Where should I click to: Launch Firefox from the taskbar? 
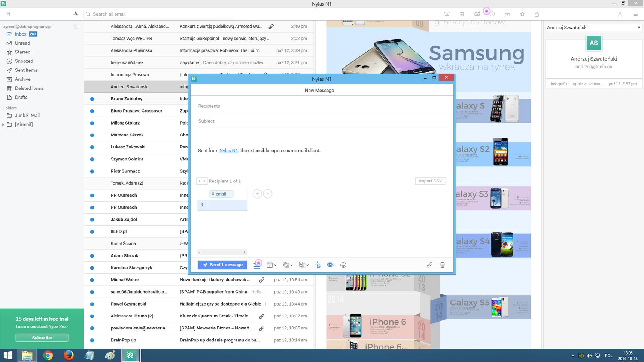[69, 355]
